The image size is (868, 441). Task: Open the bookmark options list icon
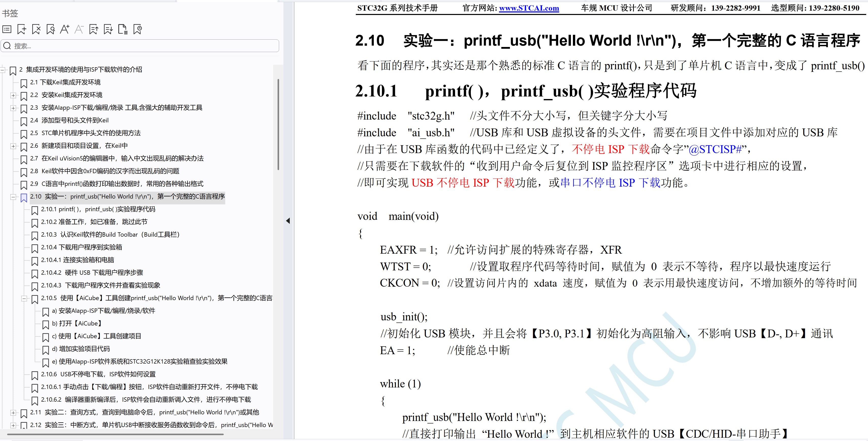[x=7, y=29]
